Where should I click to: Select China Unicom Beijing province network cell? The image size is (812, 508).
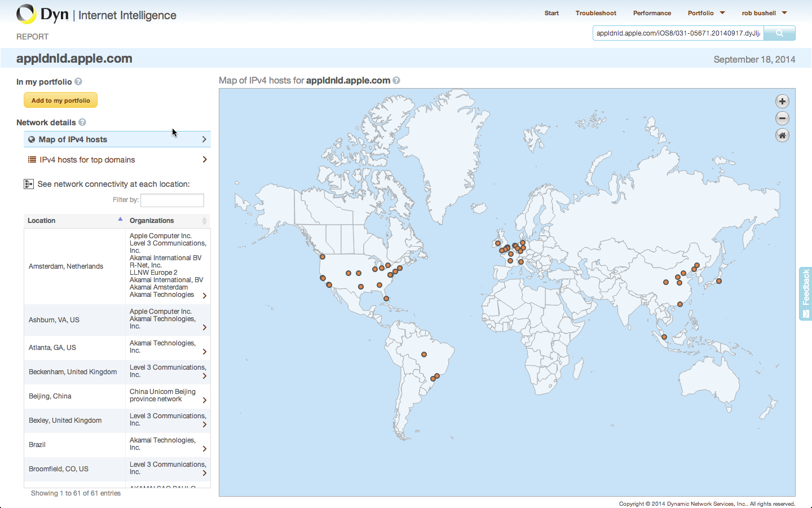click(x=168, y=396)
